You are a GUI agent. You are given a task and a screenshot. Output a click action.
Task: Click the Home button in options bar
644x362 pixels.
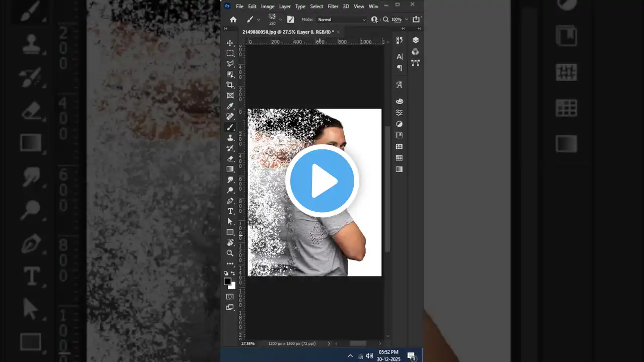[233, 20]
